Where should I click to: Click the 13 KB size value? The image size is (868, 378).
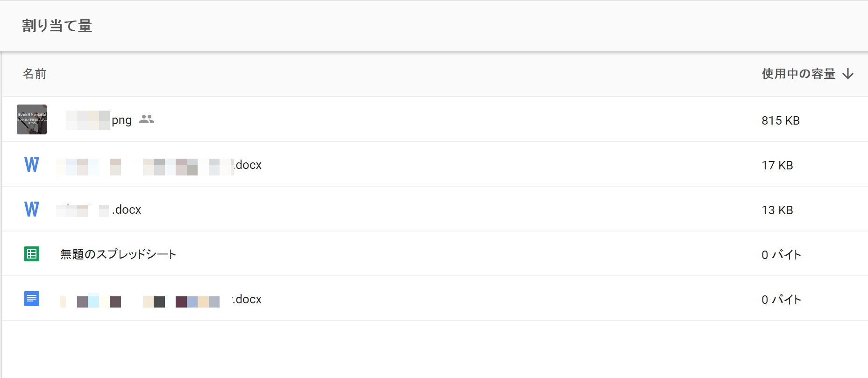[777, 210]
